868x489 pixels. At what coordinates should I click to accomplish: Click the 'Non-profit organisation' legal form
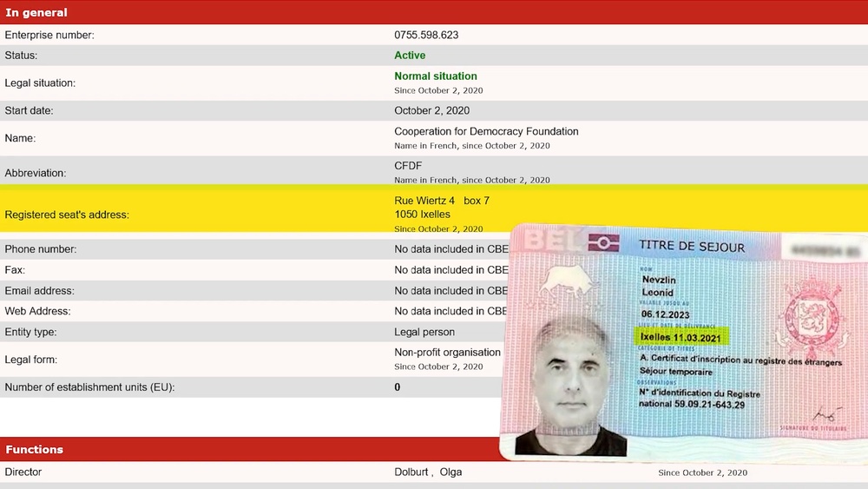(x=447, y=353)
